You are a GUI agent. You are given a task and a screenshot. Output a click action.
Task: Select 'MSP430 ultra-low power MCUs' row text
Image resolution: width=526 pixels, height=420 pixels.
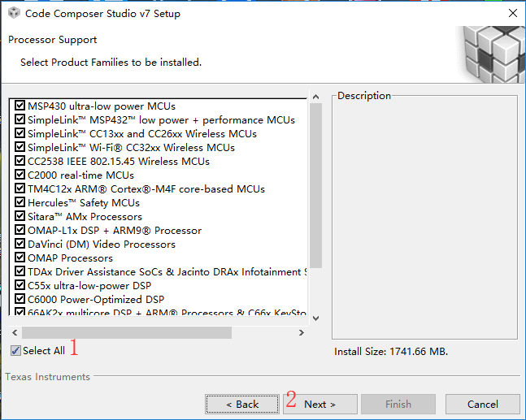(x=102, y=106)
